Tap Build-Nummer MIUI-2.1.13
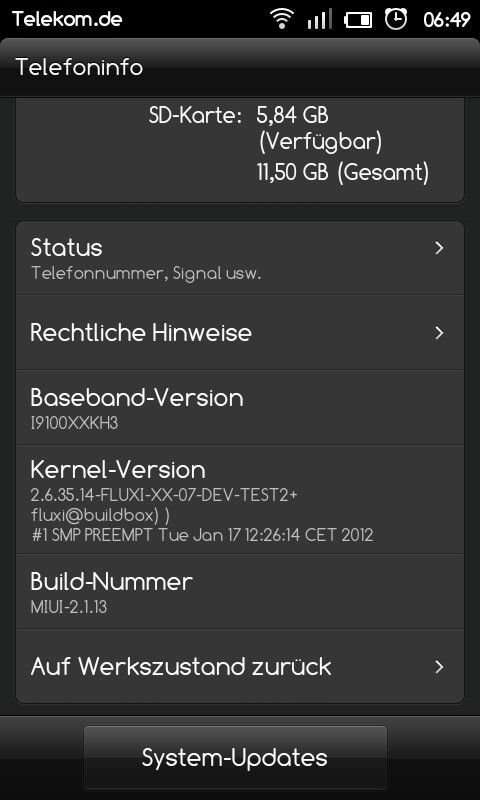480x800 pixels. (240, 591)
